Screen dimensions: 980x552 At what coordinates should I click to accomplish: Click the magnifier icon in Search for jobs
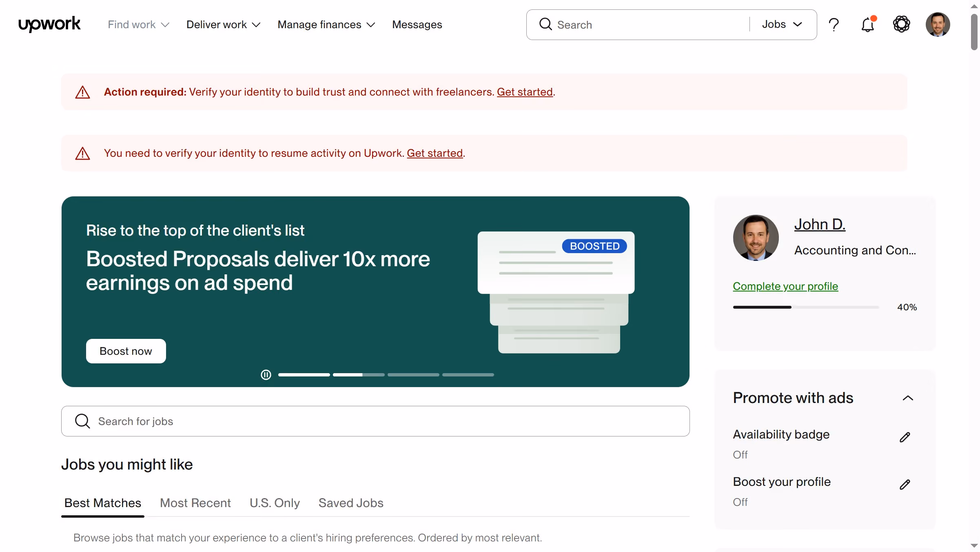tap(82, 421)
